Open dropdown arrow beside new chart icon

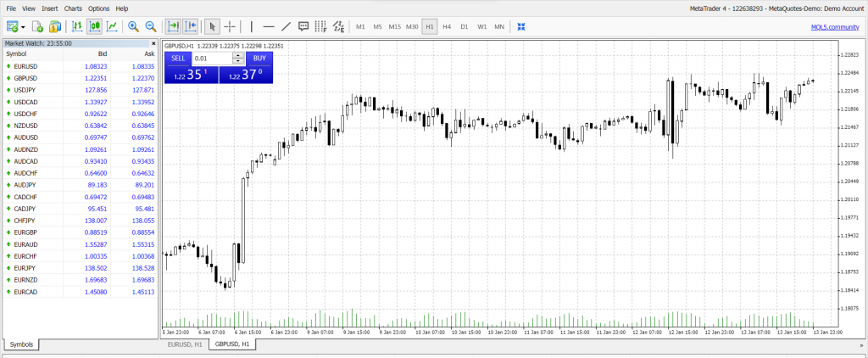pyautogui.click(x=24, y=26)
